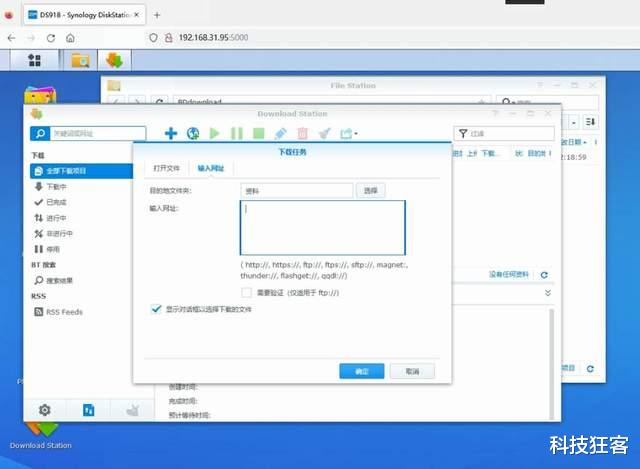Image resolution: width=640 pixels, height=469 pixels.
Task: Click the destination folder text field
Action: tap(297, 191)
